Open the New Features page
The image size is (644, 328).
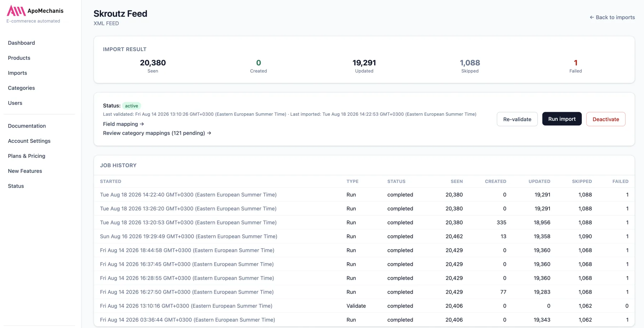click(x=25, y=171)
